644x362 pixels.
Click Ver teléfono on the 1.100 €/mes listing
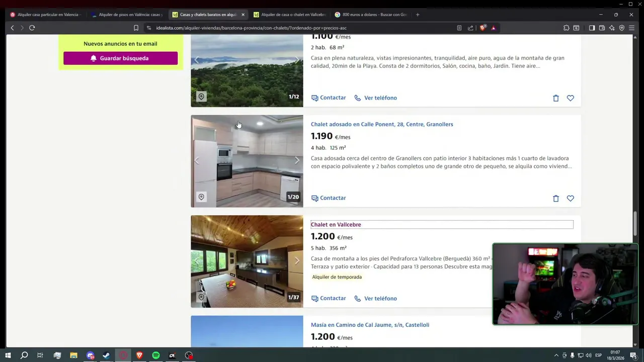point(376,98)
